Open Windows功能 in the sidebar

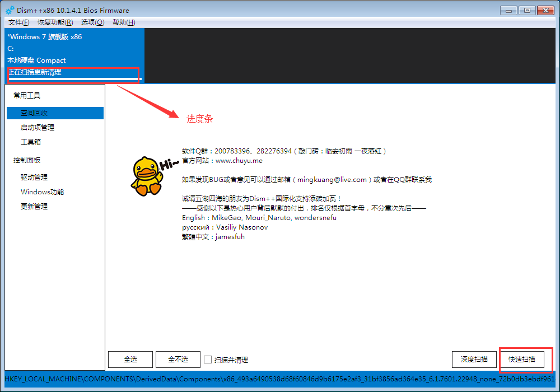pyautogui.click(x=42, y=192)
